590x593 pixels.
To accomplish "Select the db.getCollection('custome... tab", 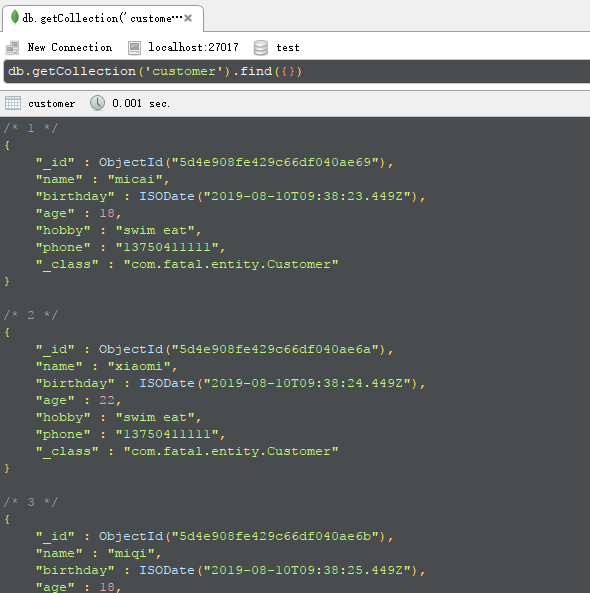I will pyautogui.click(x=102, y=18).
